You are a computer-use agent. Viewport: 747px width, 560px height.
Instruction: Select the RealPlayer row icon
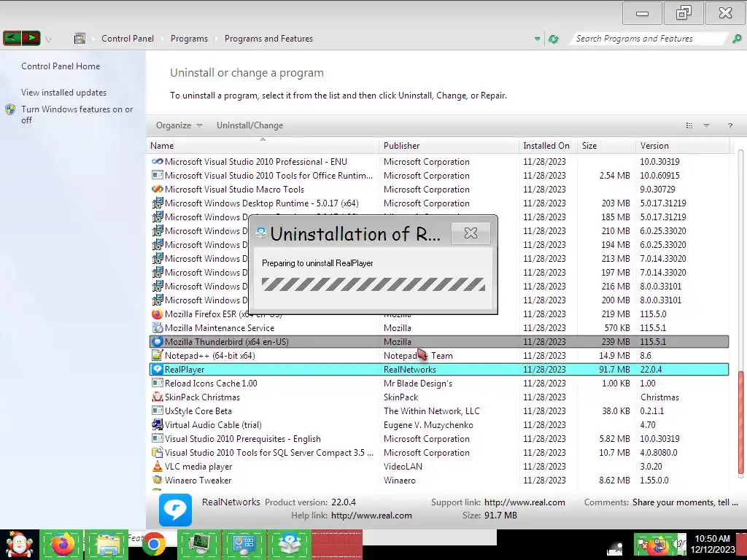pyautogui.click(x=158, y=369)
